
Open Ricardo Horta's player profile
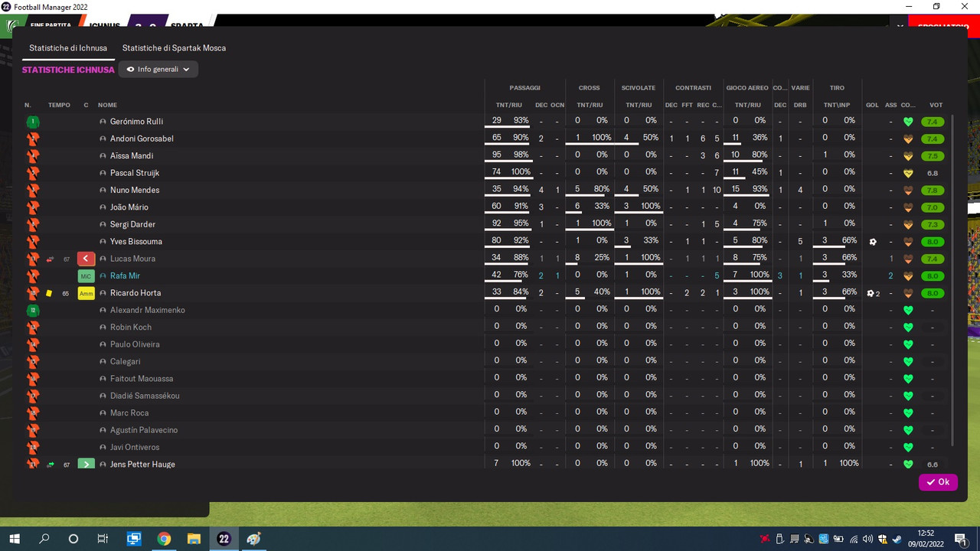[136, 293]
